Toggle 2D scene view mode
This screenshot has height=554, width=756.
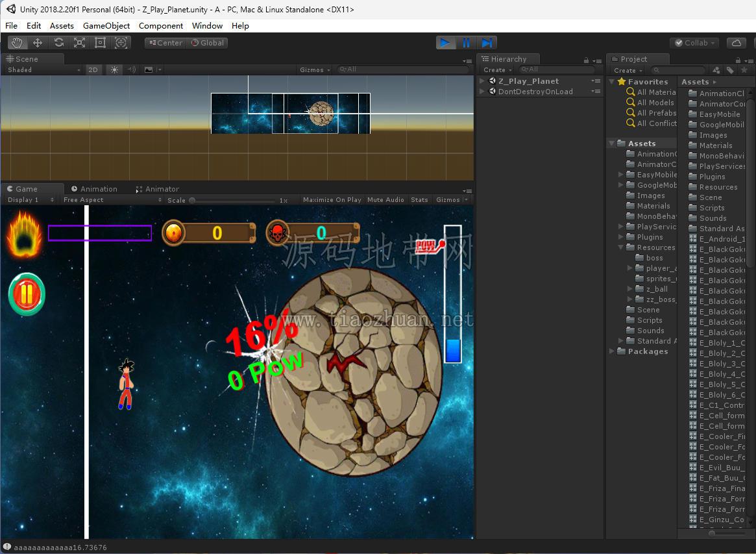point(93,70)
